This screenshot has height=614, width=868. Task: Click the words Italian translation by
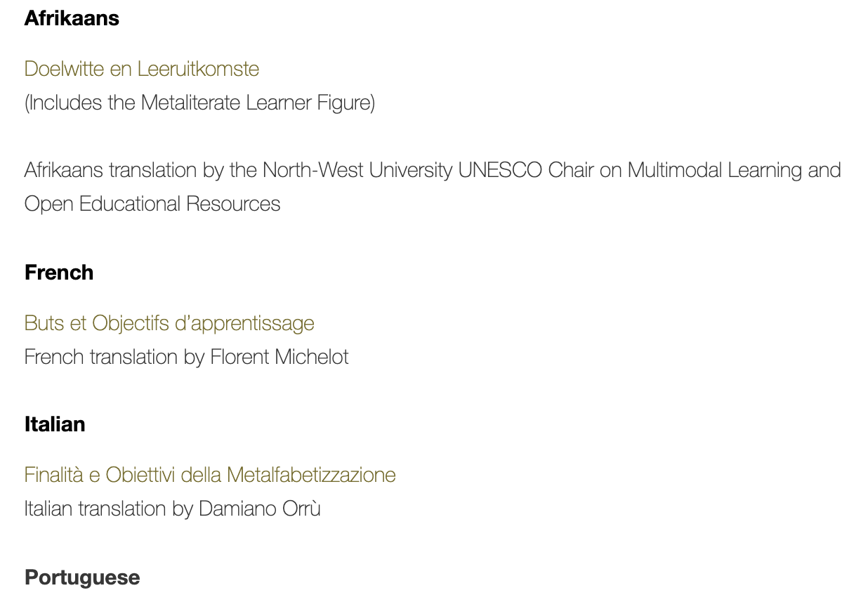coord(108,509)
